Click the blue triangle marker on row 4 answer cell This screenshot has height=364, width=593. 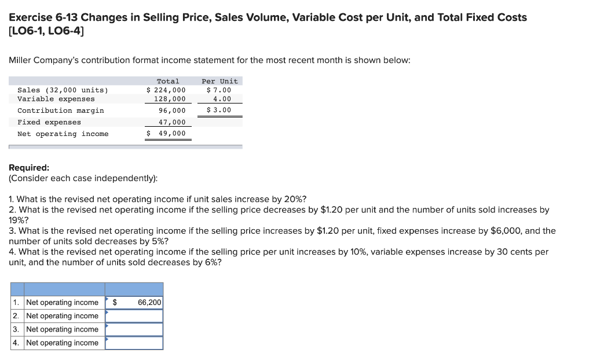click(x=107, y=340)
